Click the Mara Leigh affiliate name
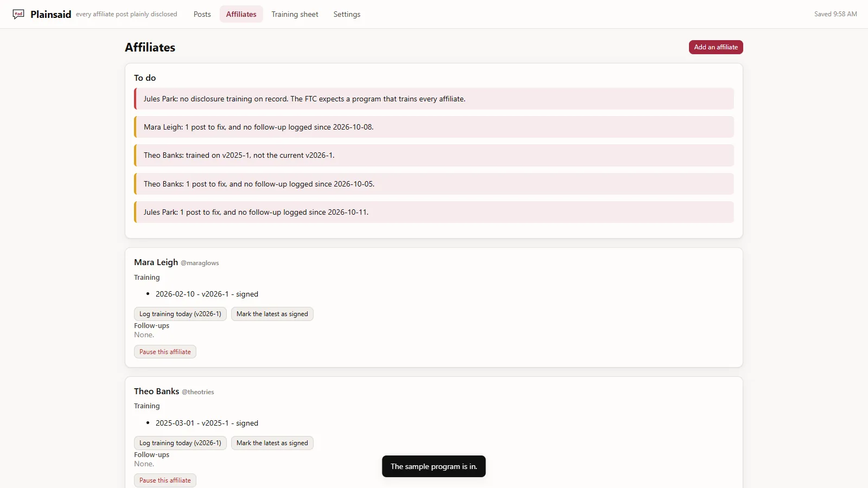Viewport: 868px width, 488px height. pos(156,262)
